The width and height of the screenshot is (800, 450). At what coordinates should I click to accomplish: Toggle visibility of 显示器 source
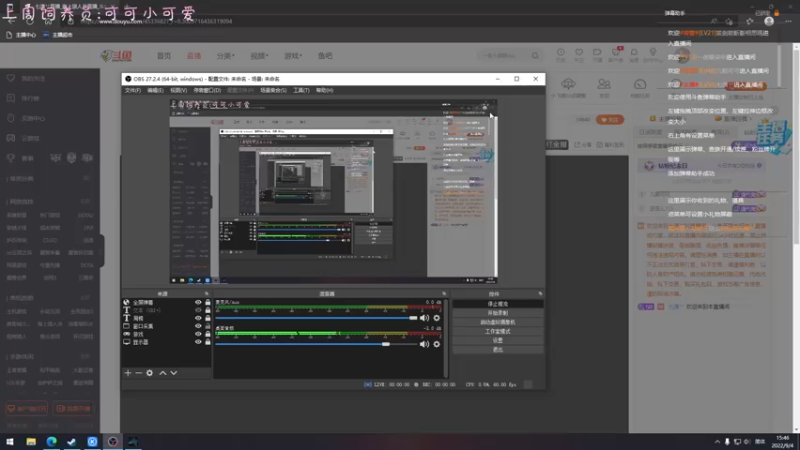pyautogui.click(x=198, y=342)
